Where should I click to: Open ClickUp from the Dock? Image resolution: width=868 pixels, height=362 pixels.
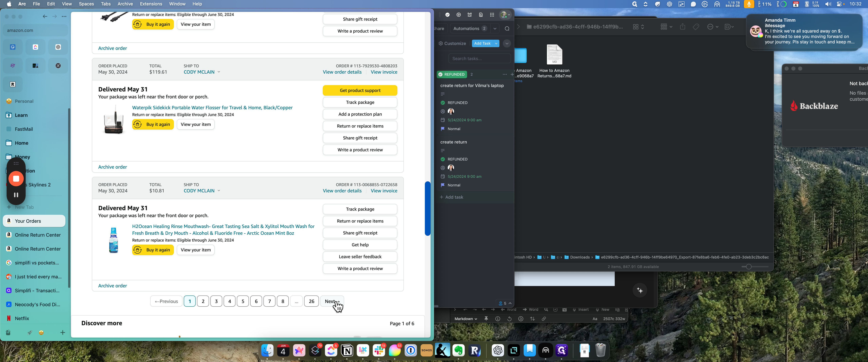pyautogui.click(x=331, y=350)
